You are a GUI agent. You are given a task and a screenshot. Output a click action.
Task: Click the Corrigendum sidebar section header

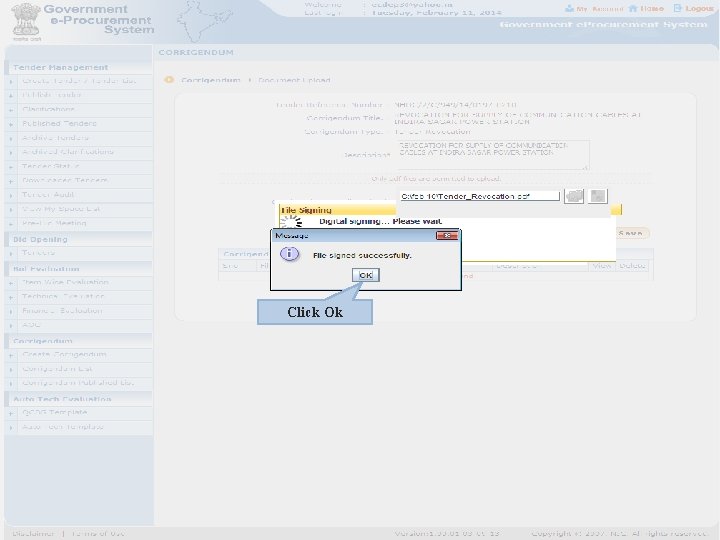tap(43, 341)
